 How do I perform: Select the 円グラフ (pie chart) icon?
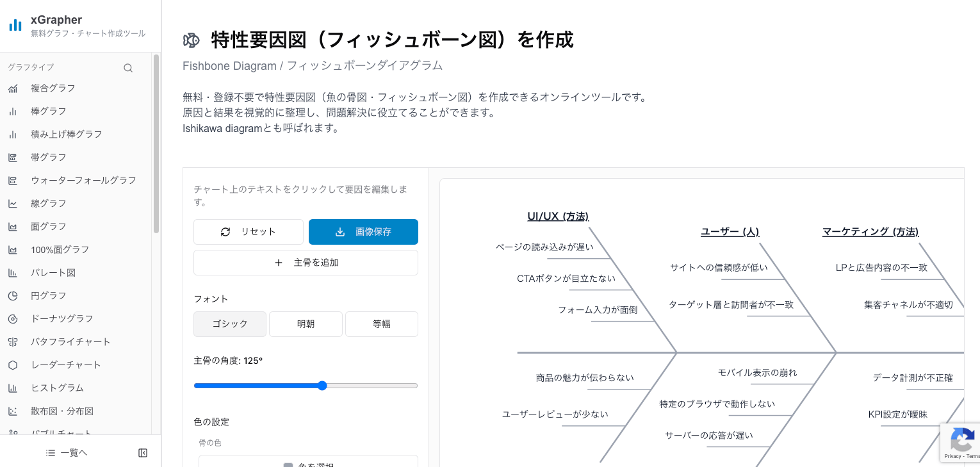pyautogui.click(x=13, y=295)
